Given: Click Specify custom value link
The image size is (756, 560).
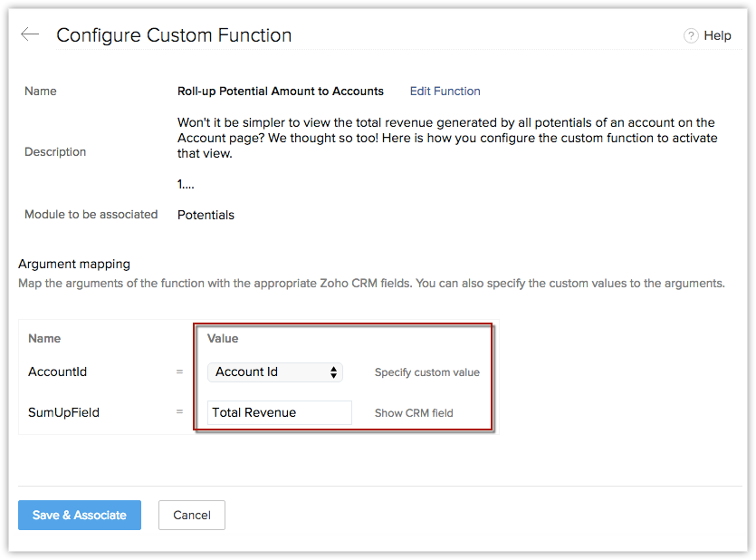Looking at the screenshot, I should pyautogui.click(x=427, y=372).
